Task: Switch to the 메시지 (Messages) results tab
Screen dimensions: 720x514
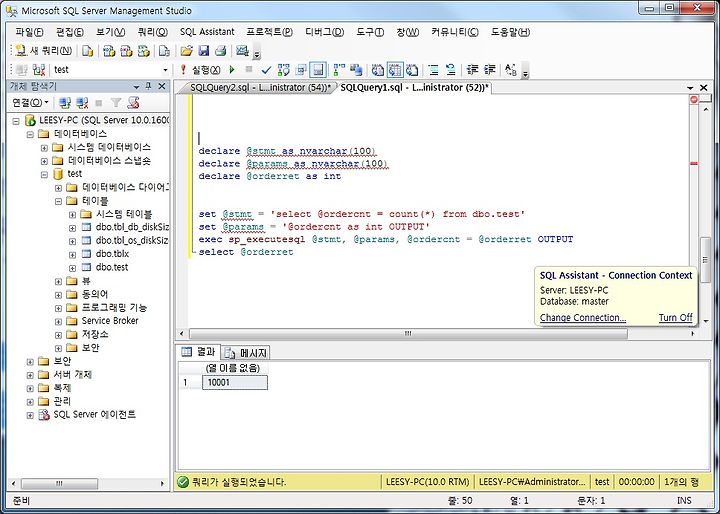Action: click(246, 353)
